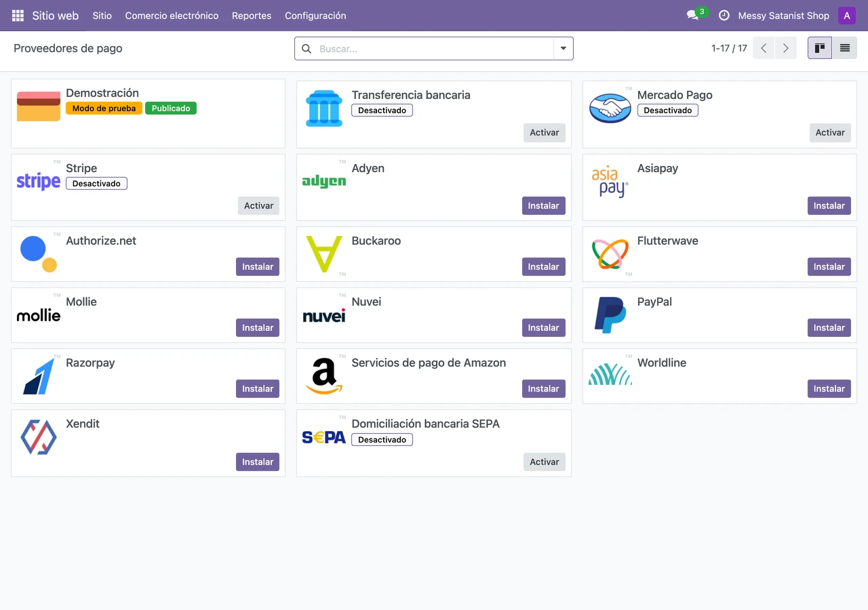
Task: Click the Mercado Pago handshake logo
Action: [610, 108]
